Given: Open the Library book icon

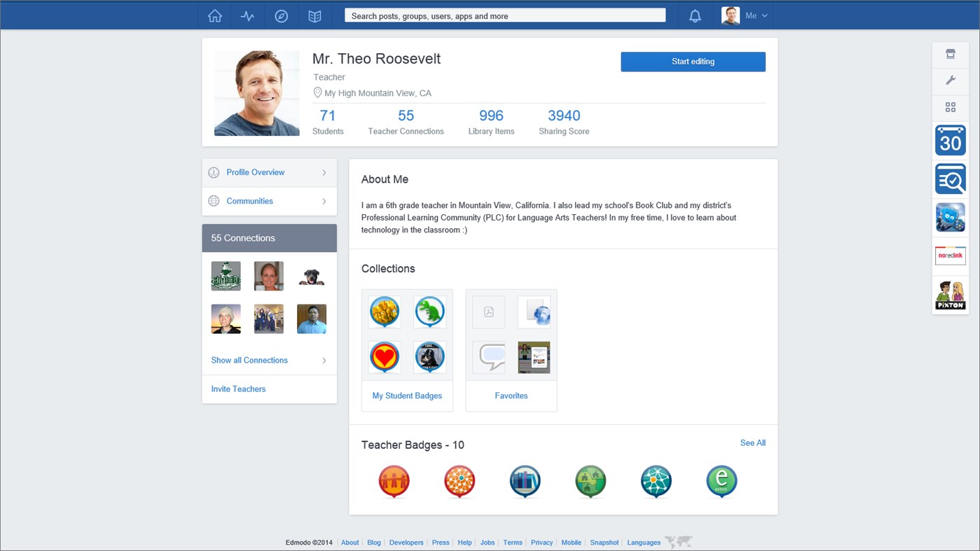Looking at the screenshot, I should click(315, 15).
